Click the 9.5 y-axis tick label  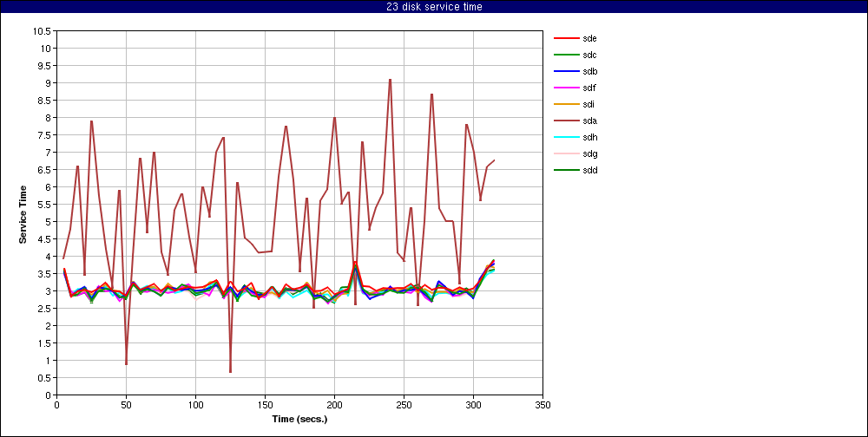coord(44,65)
